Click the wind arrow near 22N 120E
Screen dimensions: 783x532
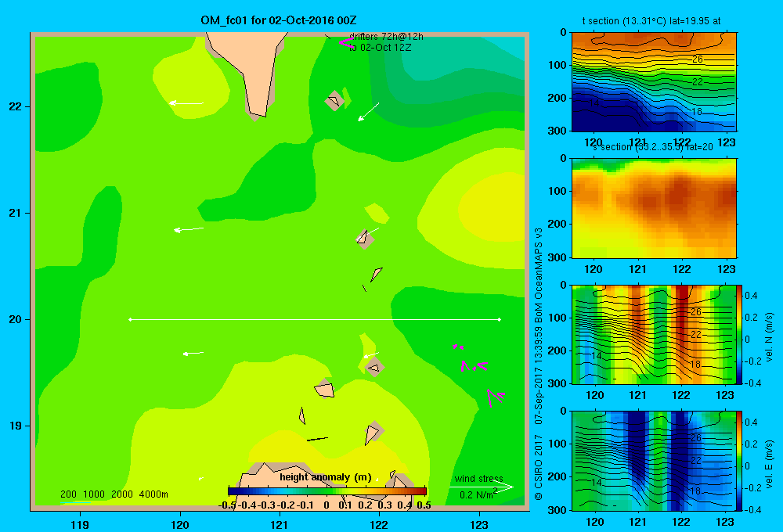coord(186,103)
